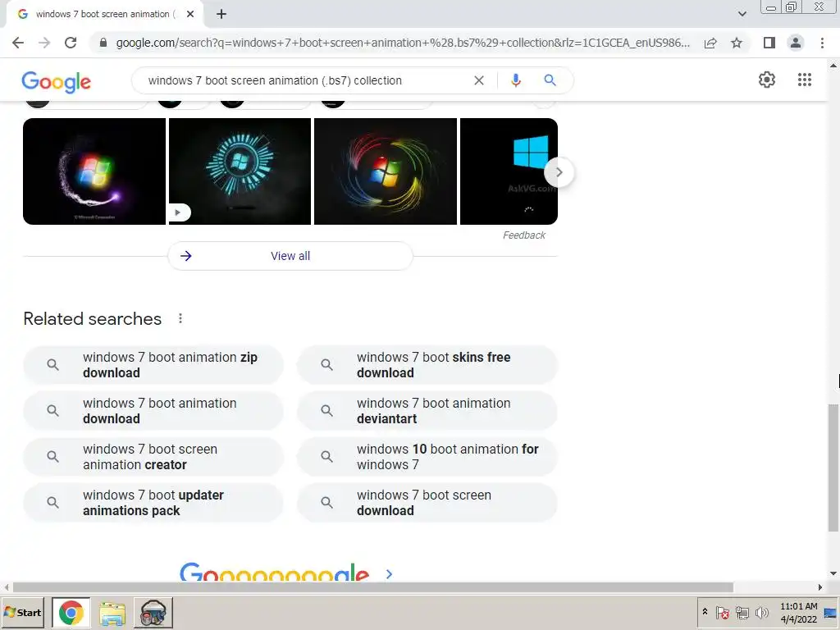Click the network tray icon

click(742, 612)
